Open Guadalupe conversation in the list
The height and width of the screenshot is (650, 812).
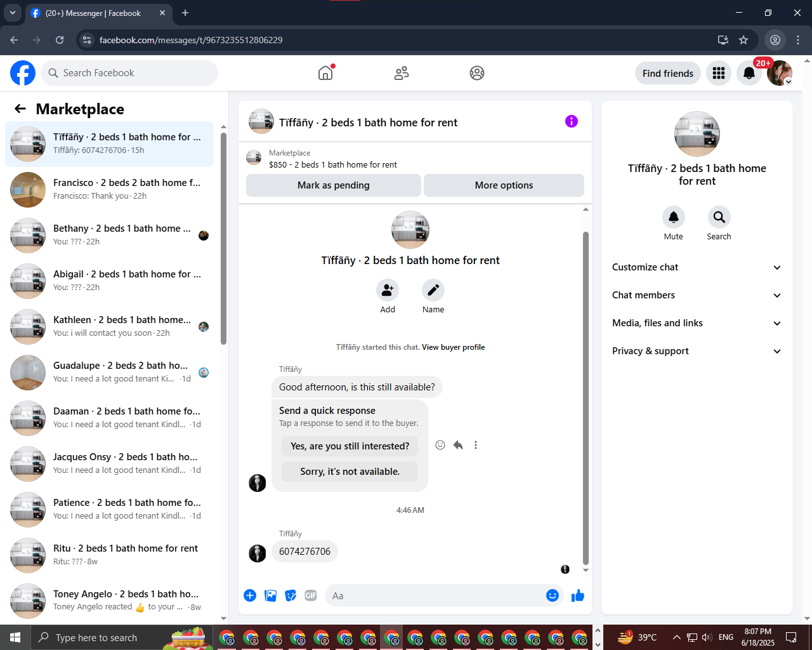coord(110,373)
